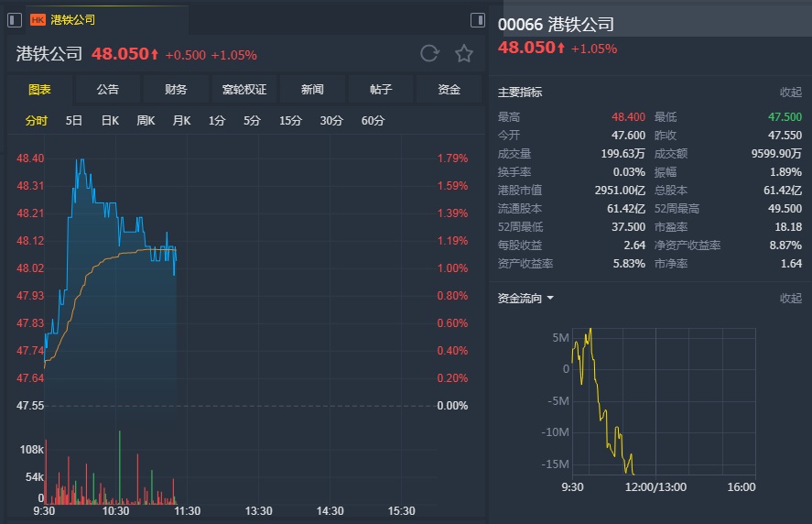Click the 13:30 time axis label
Viewport: 812px width, 524px height.
[258, 511]
